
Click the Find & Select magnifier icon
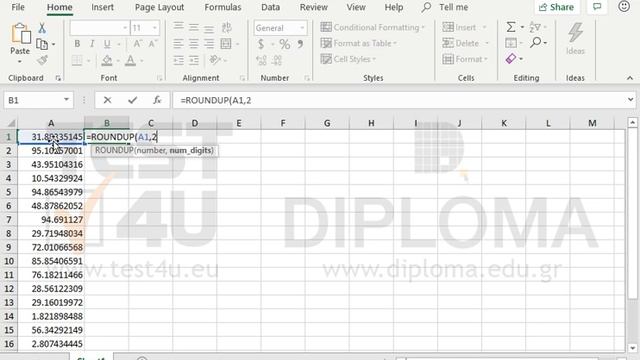536,42
